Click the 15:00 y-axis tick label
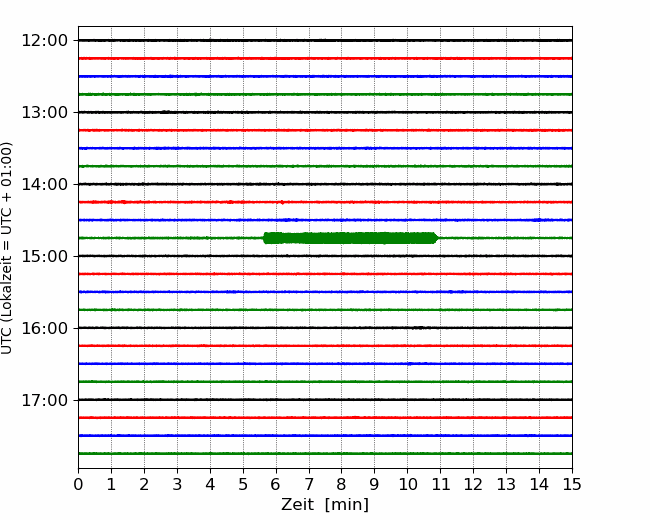 [44, 256]
